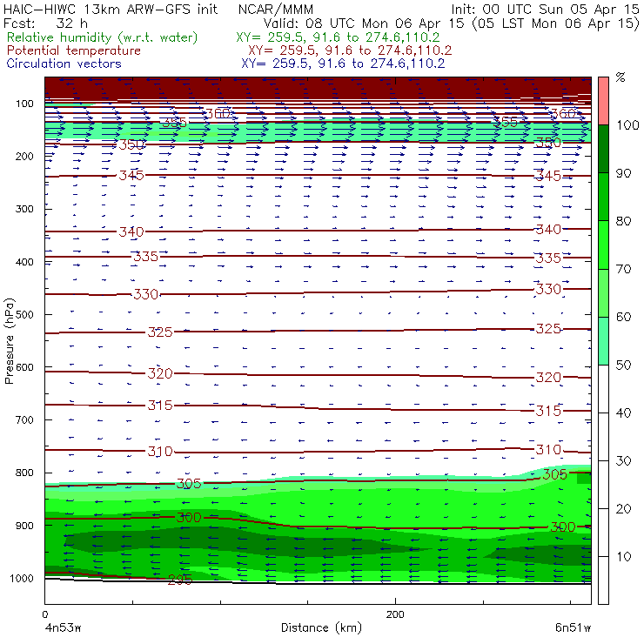The height and width of the screenshot is (644, 644).
Task: Click the blue 'Circulation vectors' legend label
Action: 64,64
